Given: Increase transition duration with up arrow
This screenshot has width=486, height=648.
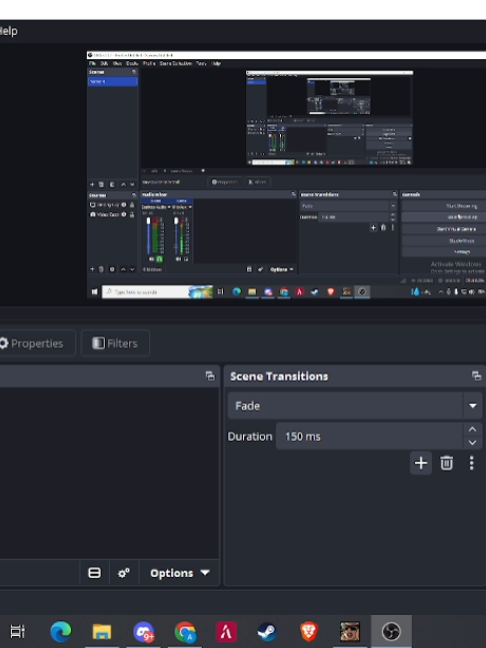Looking at the screenshot, I should 472,430.
